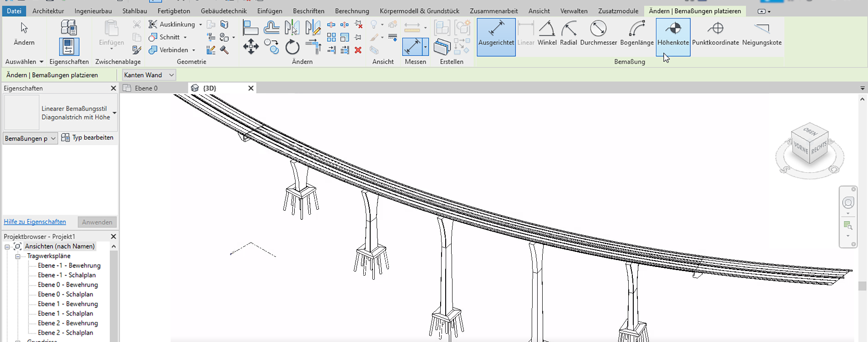868x342 pixels.
Task: Click the Split with gap icon
Action: [x=345, y=24]
